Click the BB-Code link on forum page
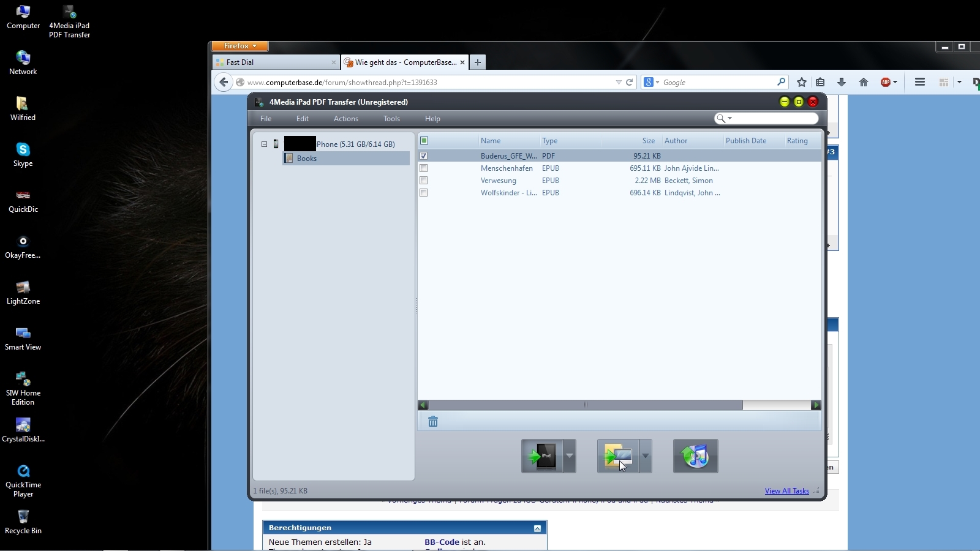The image size is (980, 551). 442,542
